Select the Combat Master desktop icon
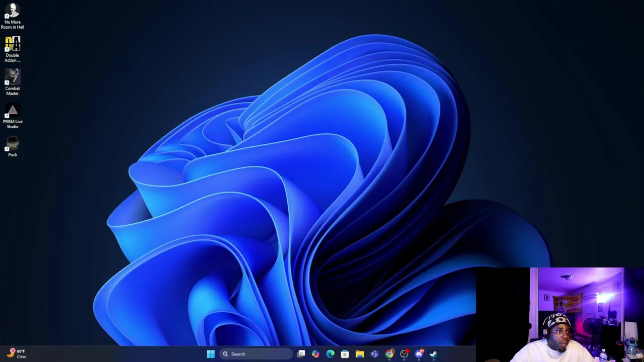 [13, 82]
